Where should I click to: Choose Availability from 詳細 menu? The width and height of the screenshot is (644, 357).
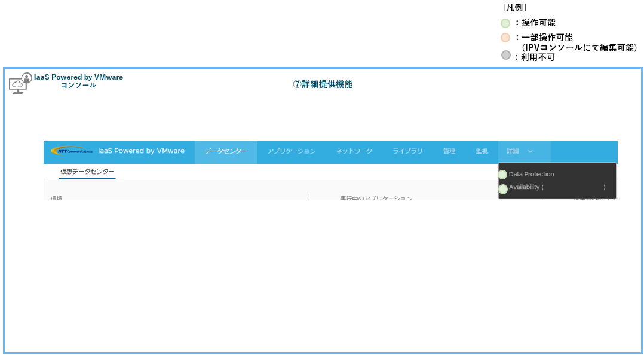coord(557,187)
